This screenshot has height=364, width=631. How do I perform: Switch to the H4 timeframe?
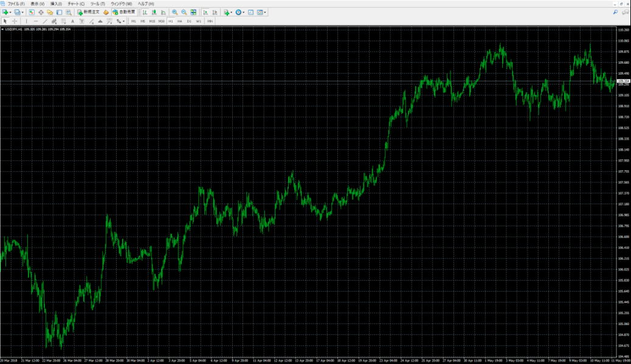(180, 21)
